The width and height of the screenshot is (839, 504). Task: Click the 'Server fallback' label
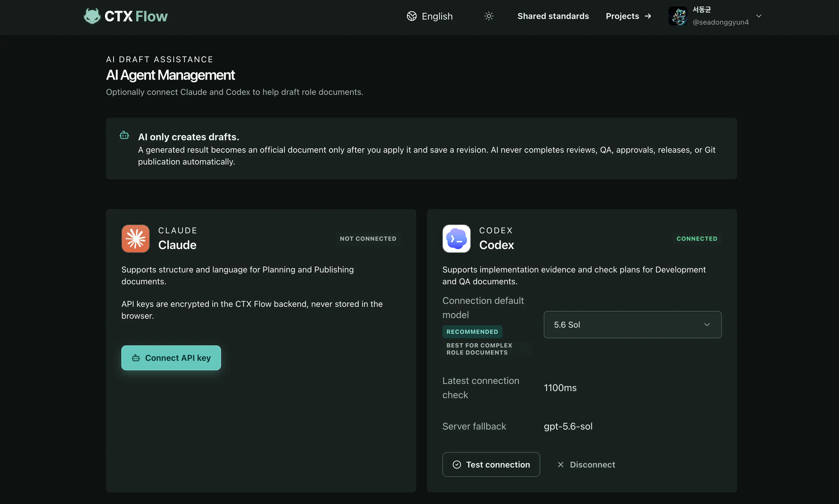pos(474,426)
